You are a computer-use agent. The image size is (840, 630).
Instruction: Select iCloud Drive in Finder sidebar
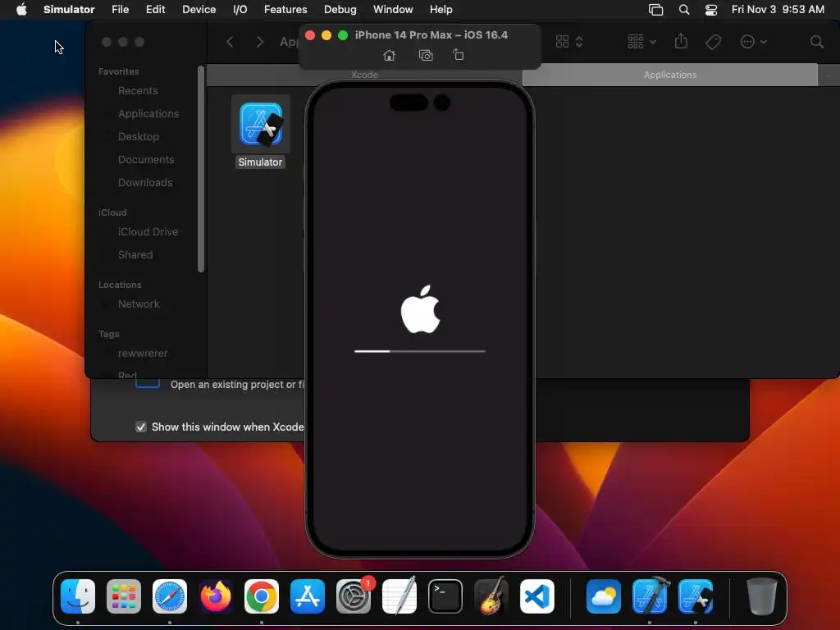(148, 232)
